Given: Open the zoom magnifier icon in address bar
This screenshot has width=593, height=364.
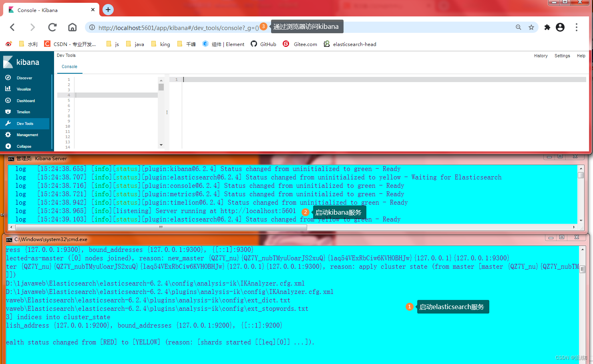Looking at the screenshot, I should pyautogui.click(x=519, y=27).
